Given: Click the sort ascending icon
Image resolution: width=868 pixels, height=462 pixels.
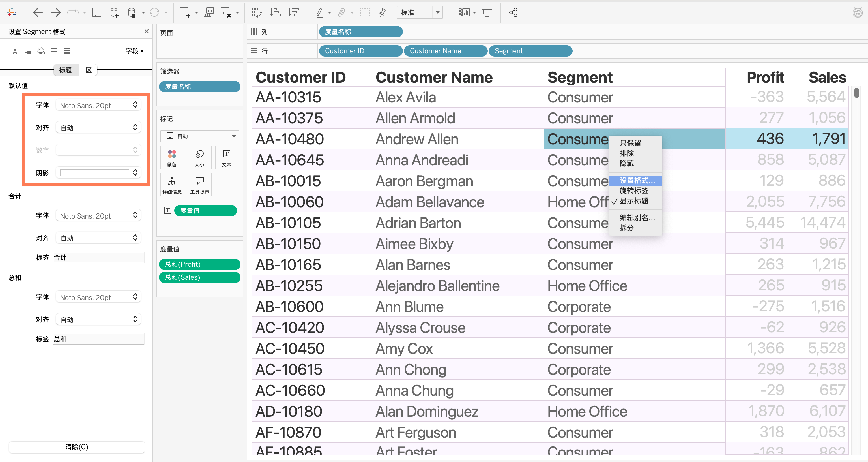Looking at the screenshot, I should click(275, 13).
